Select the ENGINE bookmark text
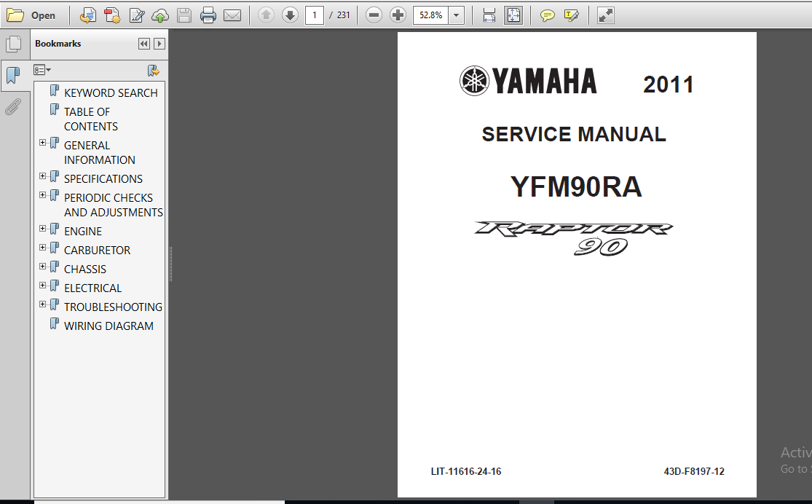The image size is (812, 504). pyautogui.click(x=83, y=231)
